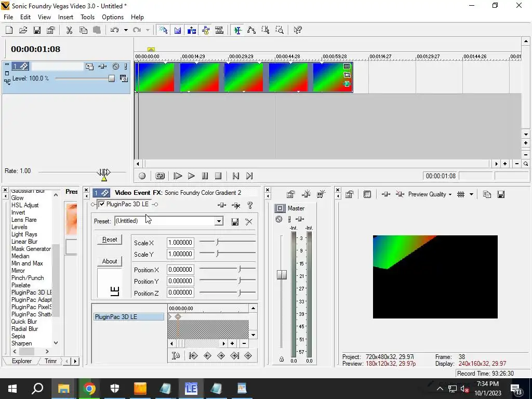Click Play From Start button

(178, 176)
